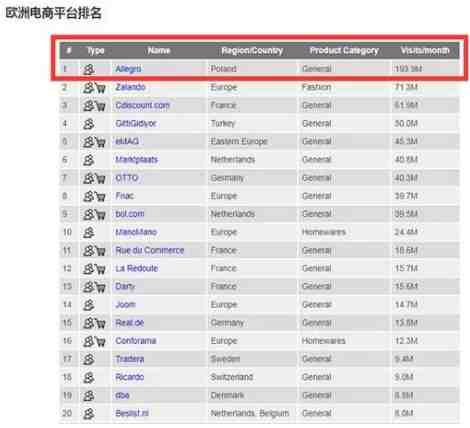470x428 pixels.
Task: Open the bol.com marketplace link
Action: [130, 214]
